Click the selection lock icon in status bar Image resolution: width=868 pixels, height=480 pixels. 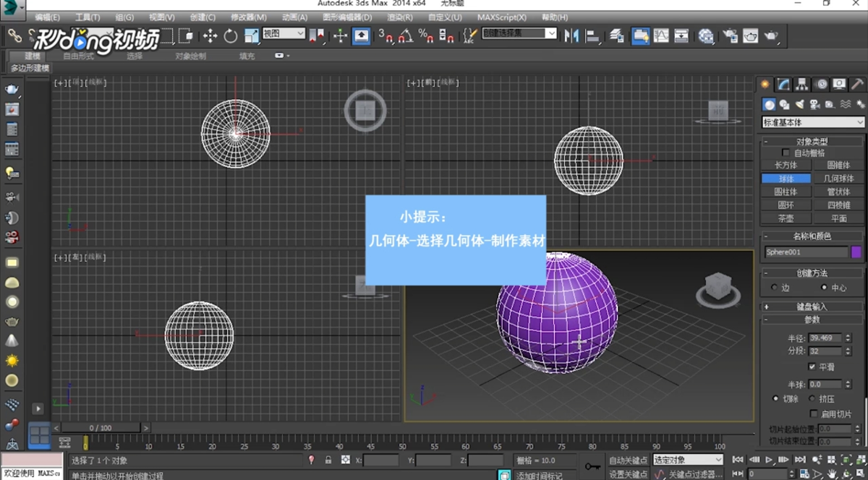(x=328, y=459)
